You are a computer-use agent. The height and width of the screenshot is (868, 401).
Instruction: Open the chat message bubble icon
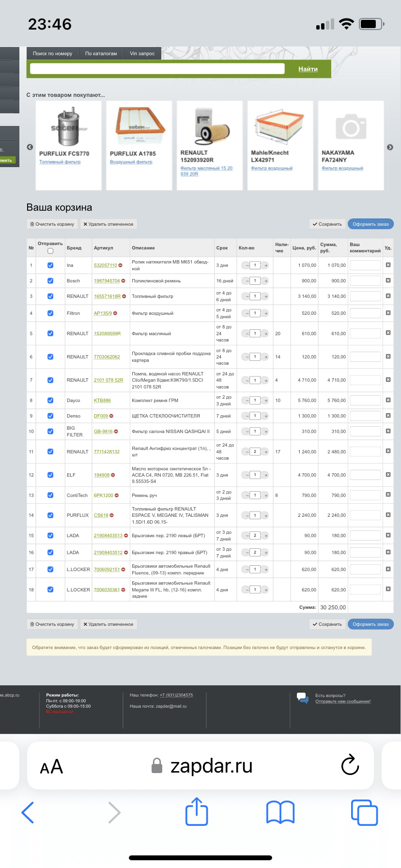303,698
